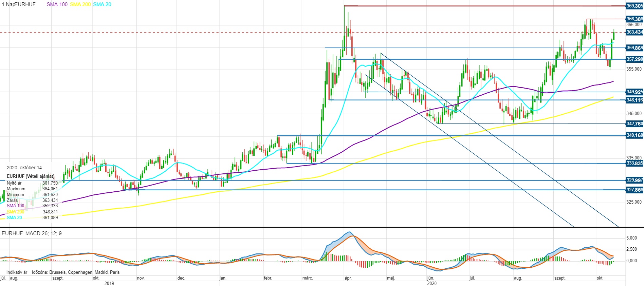Select the Maximum value 364,061
Image resolution: width=644 pixels, height=286 pixels.
pyautogui.click(x=50, y=189)
